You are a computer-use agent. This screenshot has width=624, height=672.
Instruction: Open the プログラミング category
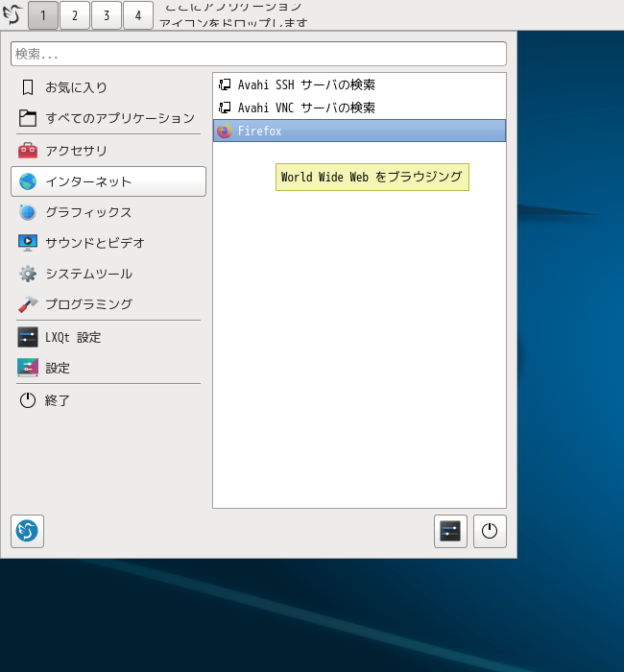point(108,304)
